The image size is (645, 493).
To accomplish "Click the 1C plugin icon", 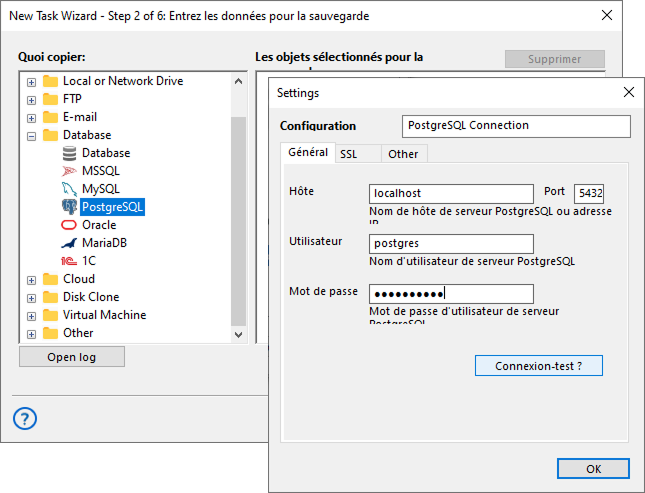I will pyautogui.click(x=69, y=261).
